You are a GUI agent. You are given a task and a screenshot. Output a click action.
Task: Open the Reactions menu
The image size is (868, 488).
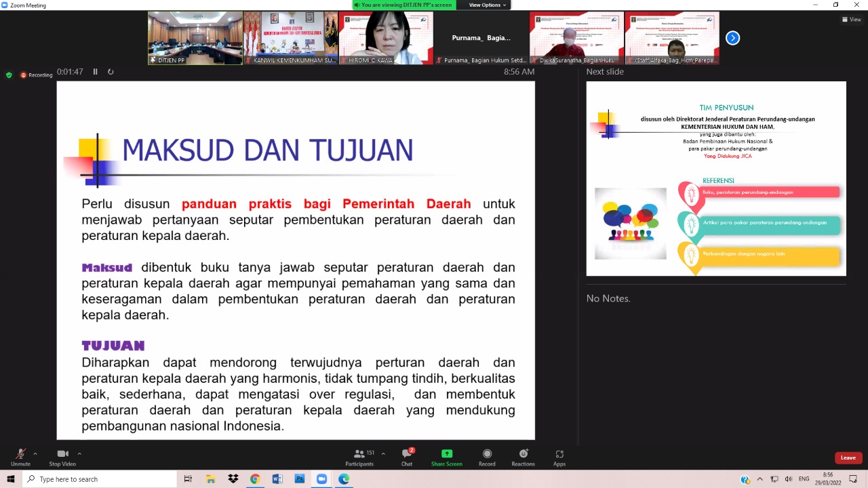(523, 457)
